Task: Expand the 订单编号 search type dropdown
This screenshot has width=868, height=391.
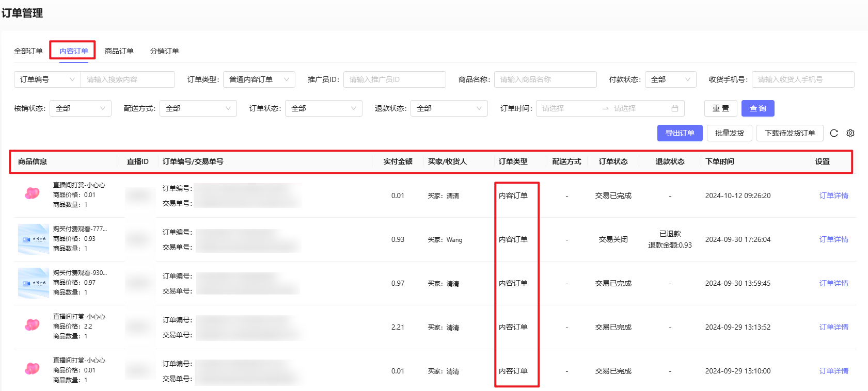Action: coord(47,79)
